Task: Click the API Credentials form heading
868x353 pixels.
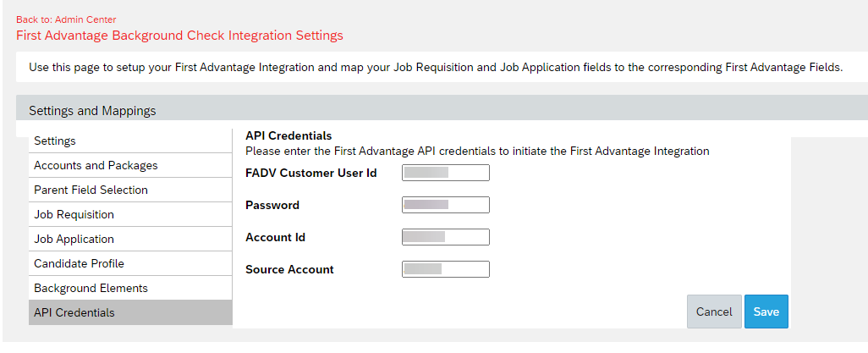Action: tap(288, 135)
